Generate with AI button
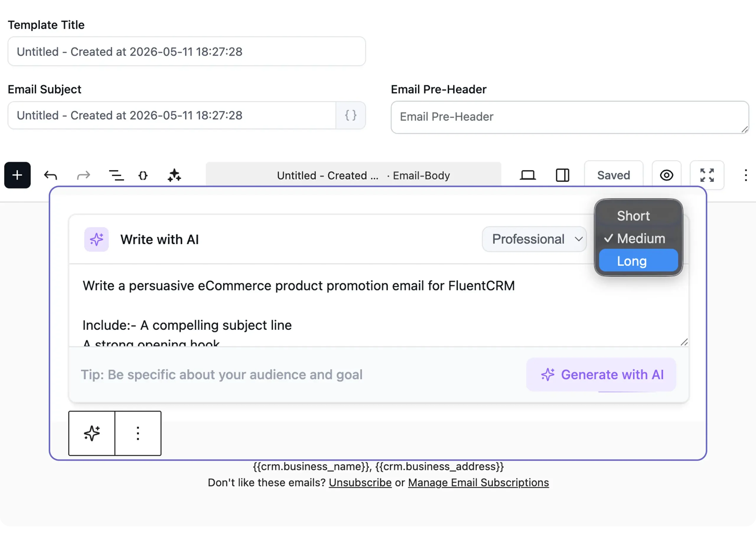 [x=601, y=375]
